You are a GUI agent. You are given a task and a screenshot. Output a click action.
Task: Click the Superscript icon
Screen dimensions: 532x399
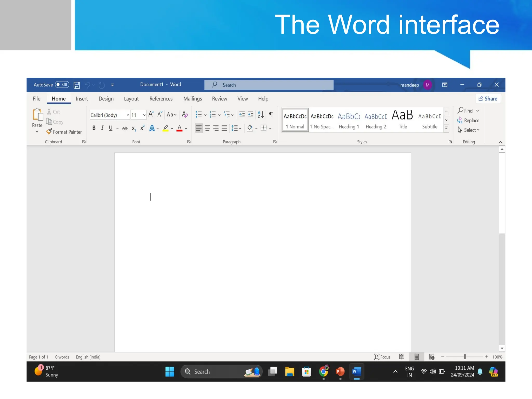(142, 128)
